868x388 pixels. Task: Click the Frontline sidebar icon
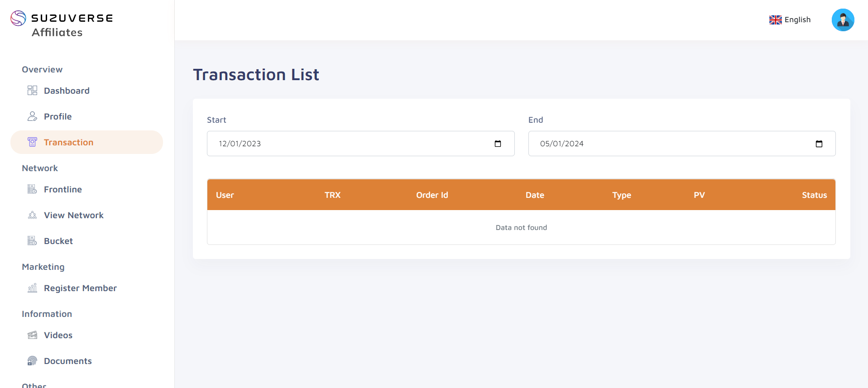32,189
